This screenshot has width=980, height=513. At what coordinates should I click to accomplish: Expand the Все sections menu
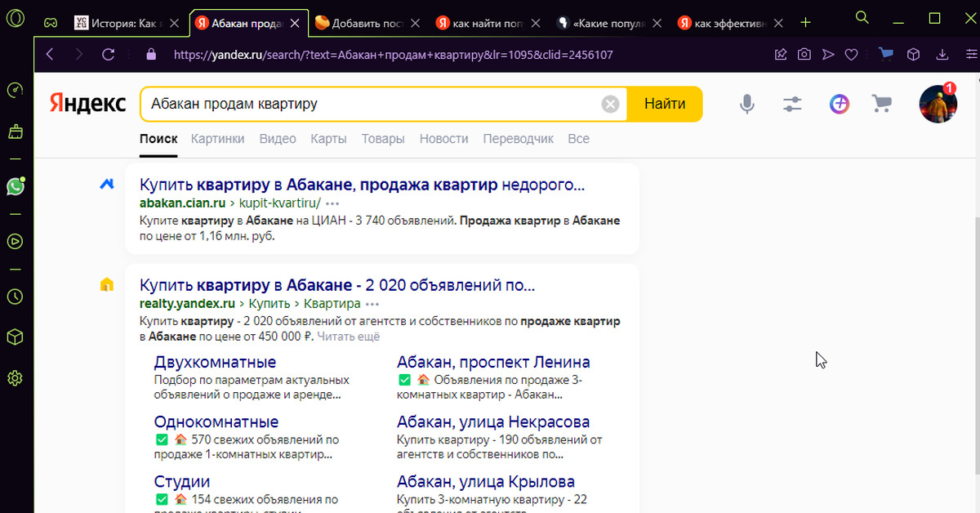tap(578, 139)
